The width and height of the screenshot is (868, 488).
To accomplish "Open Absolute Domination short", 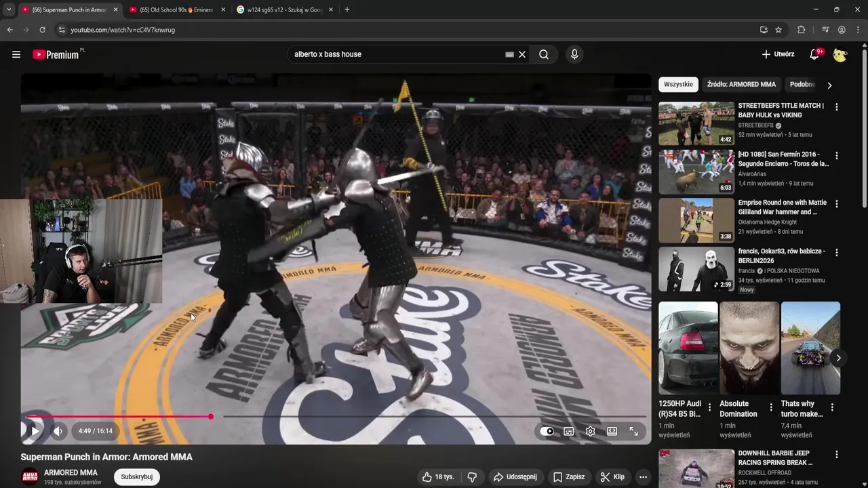I will [x=749, y=348].
